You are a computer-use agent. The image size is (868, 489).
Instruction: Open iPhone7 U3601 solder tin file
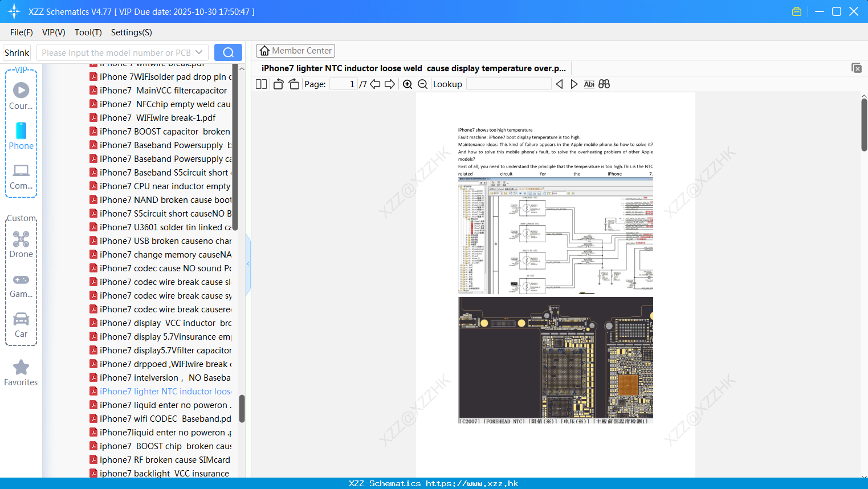(160, 227)
